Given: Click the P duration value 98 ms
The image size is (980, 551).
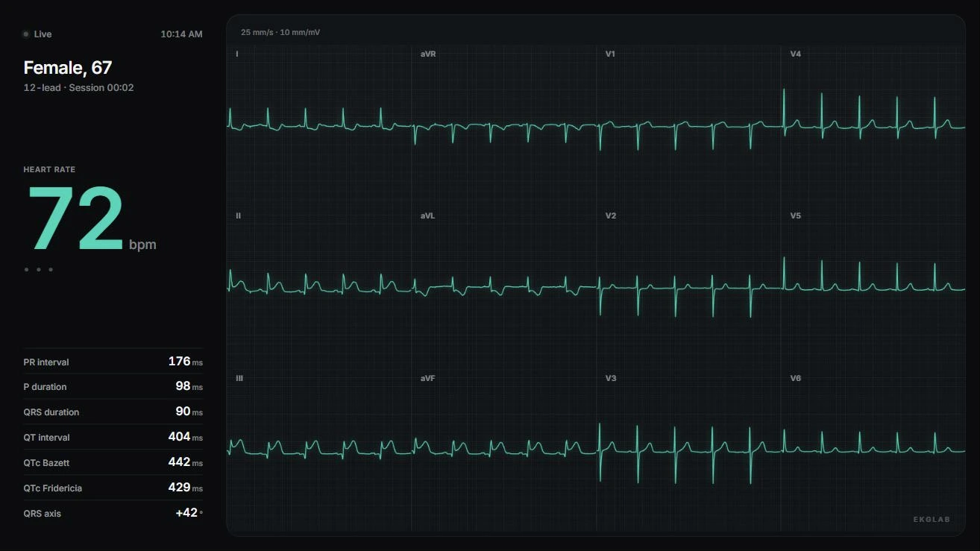Looking at the screenshot, I should click(x=189, y=386).
